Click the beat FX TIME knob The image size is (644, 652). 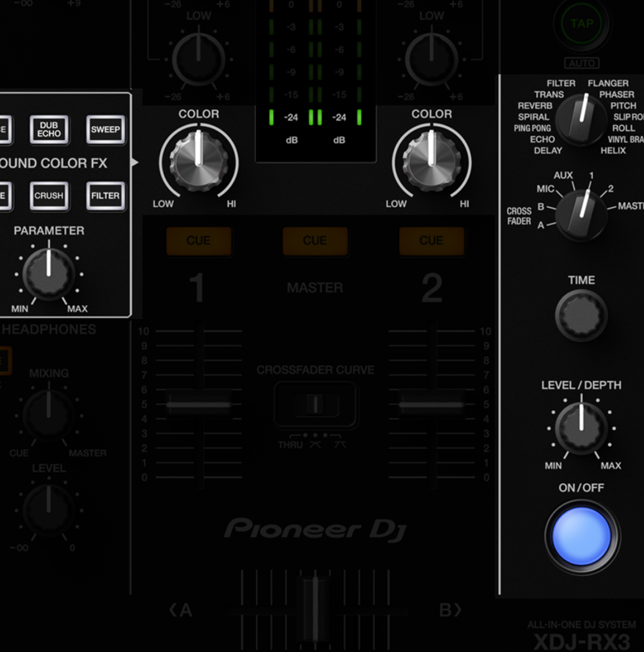[581, 315]
